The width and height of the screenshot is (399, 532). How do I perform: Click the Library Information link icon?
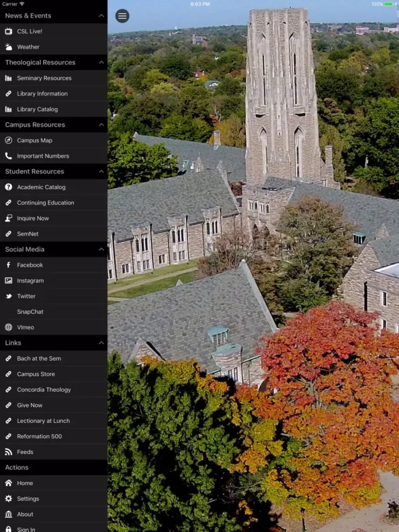(9, 94)
